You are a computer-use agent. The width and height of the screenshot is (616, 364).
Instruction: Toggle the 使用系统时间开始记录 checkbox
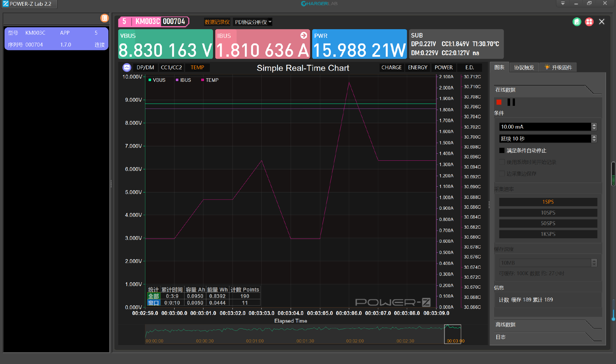(502, 162)
